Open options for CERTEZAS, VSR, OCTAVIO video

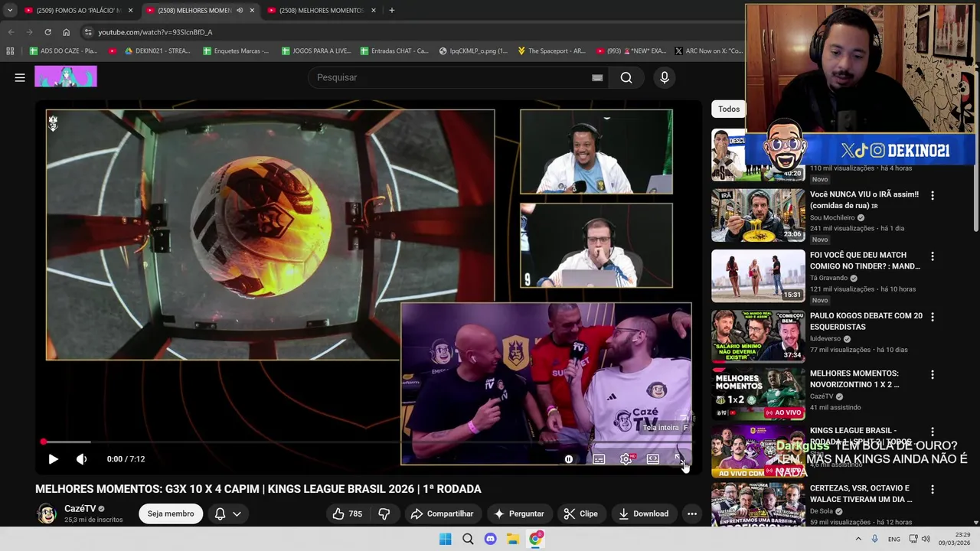coord(933,489)
